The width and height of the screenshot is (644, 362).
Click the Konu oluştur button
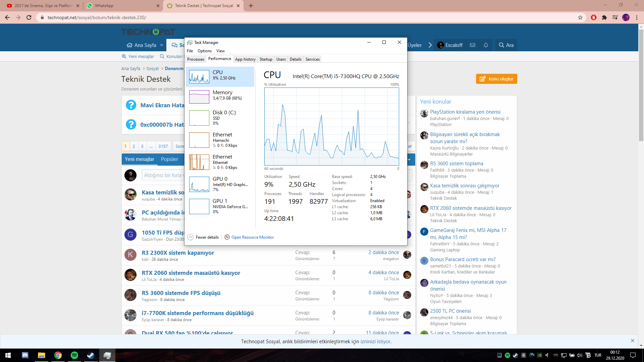[x=496, y=79]
